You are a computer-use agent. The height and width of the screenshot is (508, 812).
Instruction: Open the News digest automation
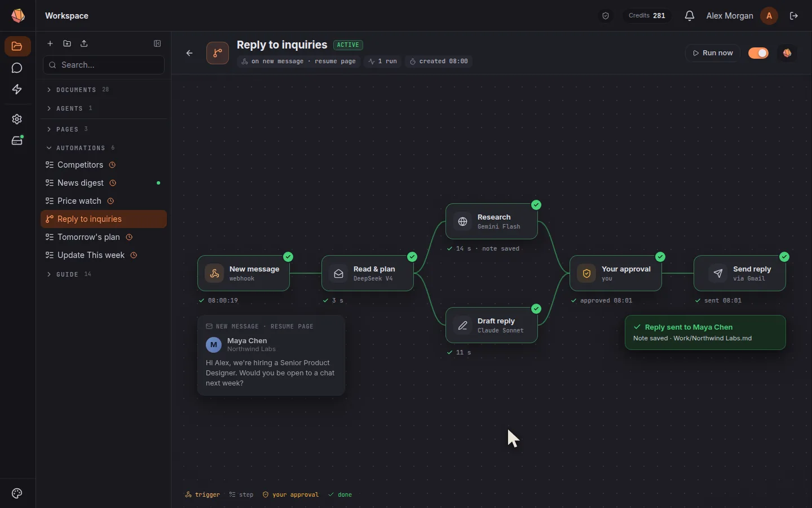(104, 183)
